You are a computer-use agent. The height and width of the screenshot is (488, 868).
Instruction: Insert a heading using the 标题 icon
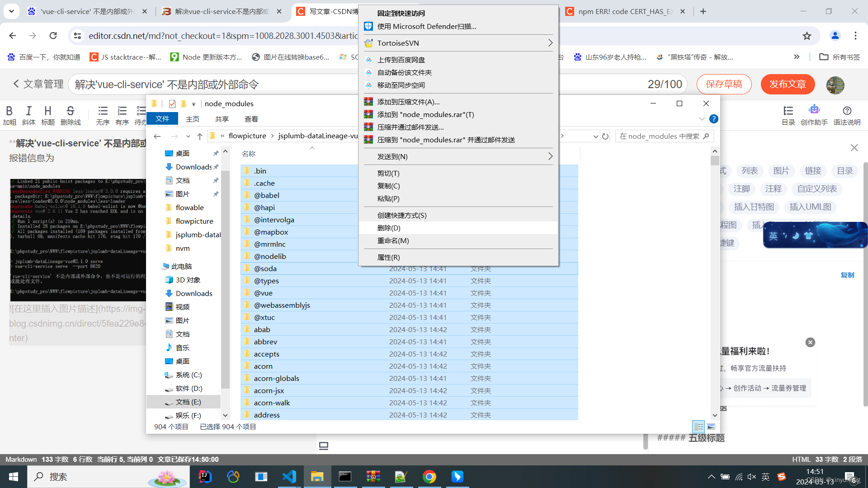point(47,112)
